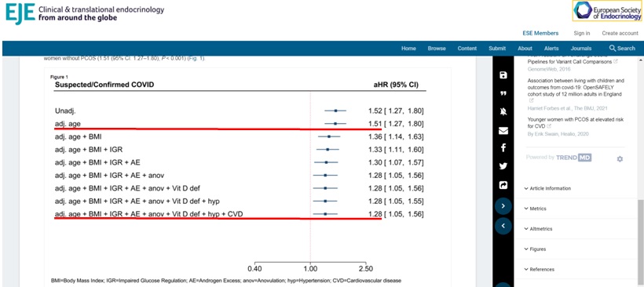Screen dimensions: 644x287
Task: Expand the Metrics section
Action: coord(536,209)
